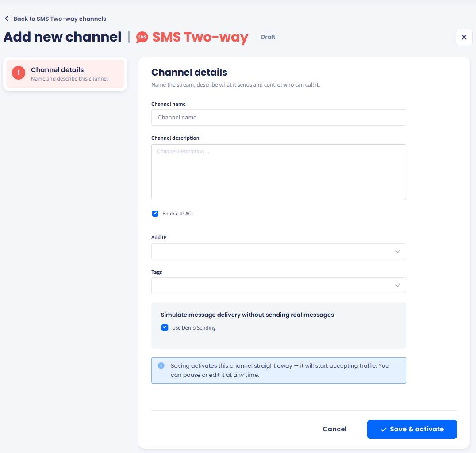This screenshot has width=476, height=453.
Task: Click the SMS speech bubble icon
Action: coord(142,37)
